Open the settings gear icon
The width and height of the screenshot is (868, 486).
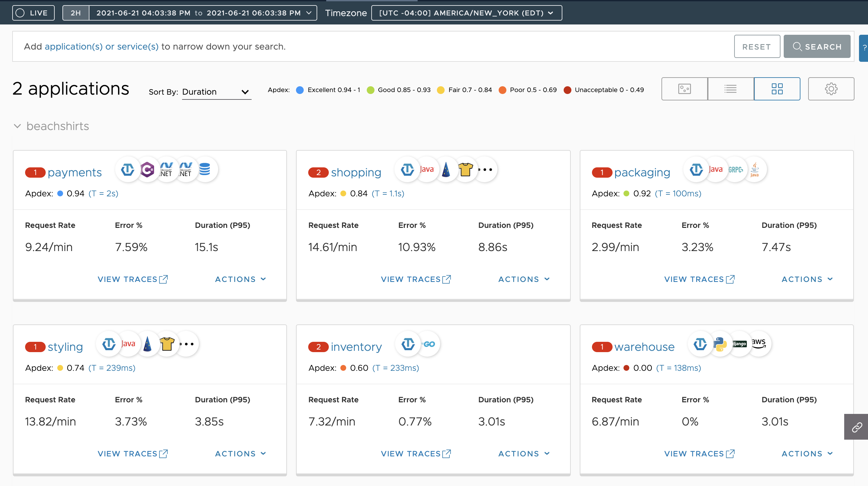coord(831,89)
